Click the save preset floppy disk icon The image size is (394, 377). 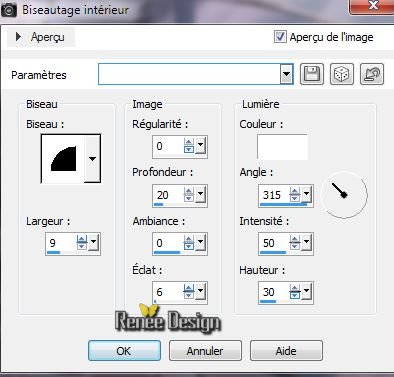point(312,74)
